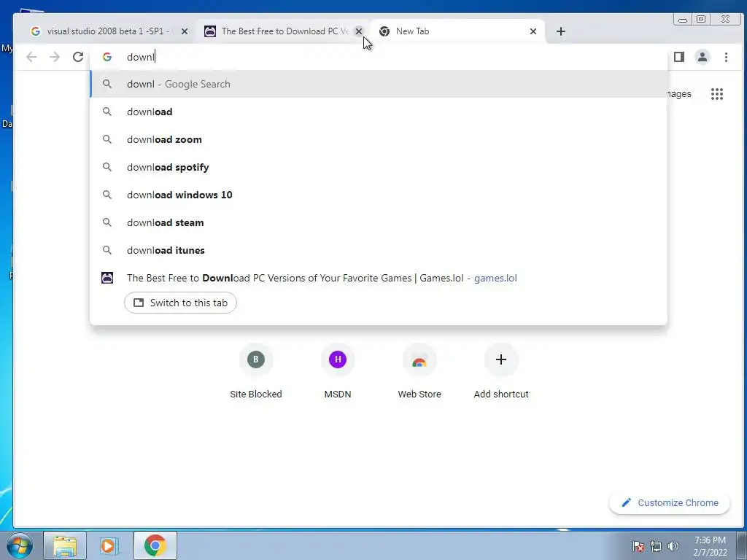This screenshot has width=747, height=560.
Task: Open the MSDN shortcut
Action: click(x=338, y=371)
